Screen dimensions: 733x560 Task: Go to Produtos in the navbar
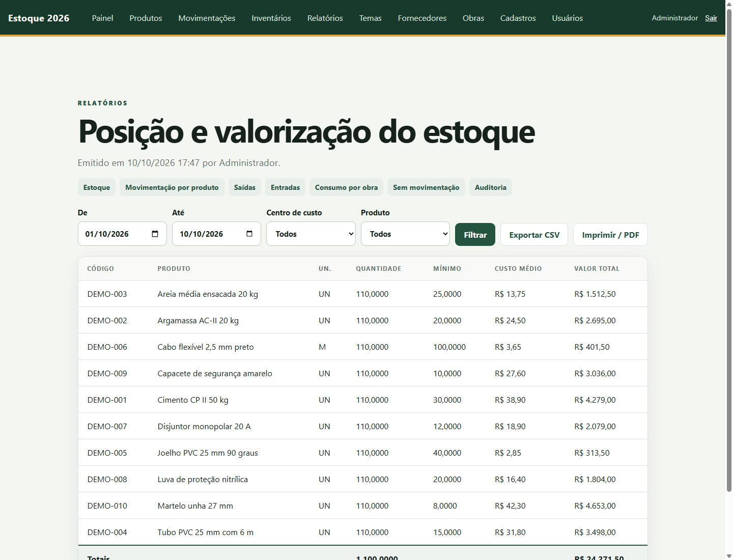[x=146, y=18]
